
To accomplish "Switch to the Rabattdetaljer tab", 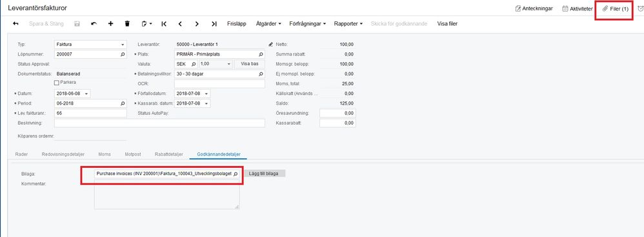I will [x=169, y=154].
